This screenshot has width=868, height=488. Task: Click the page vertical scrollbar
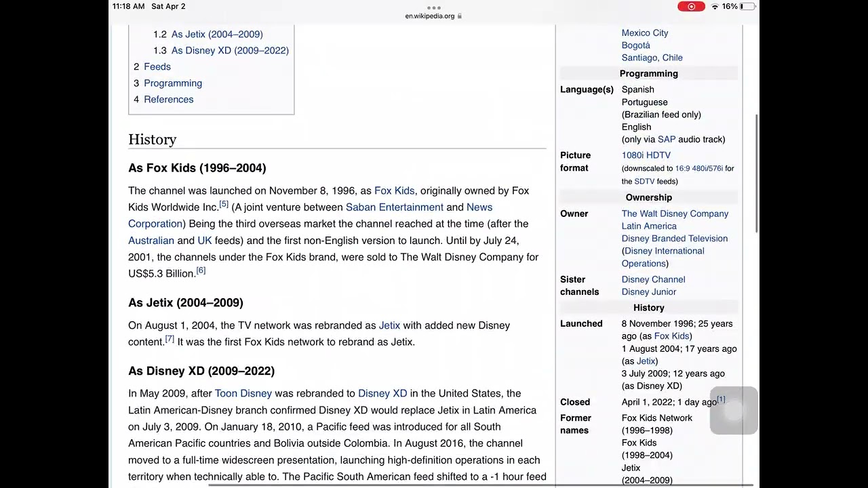tap(757, 174)
